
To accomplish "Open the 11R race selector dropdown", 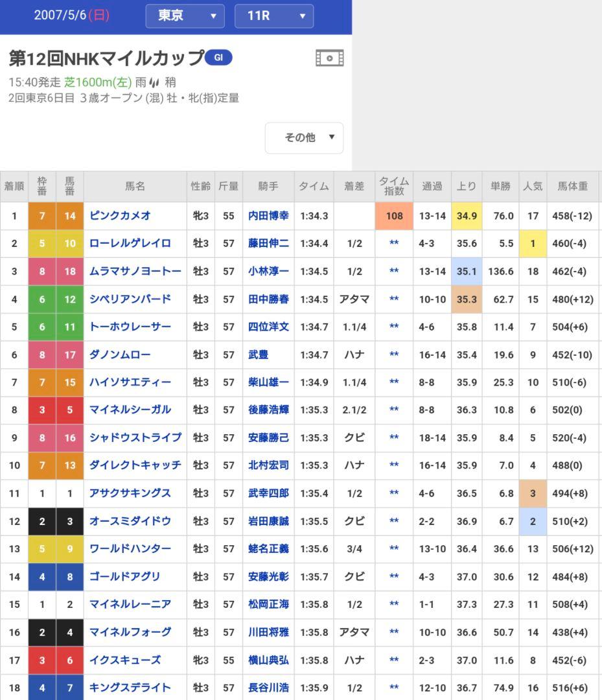I will 273,16.
